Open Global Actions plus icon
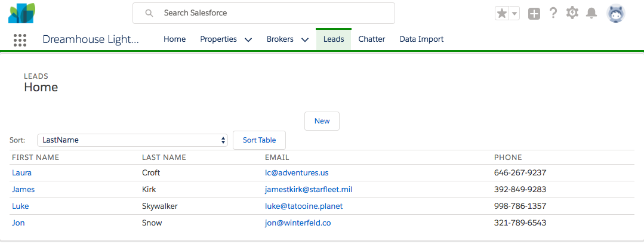This screenshot has height=250, width=644. 534,14
